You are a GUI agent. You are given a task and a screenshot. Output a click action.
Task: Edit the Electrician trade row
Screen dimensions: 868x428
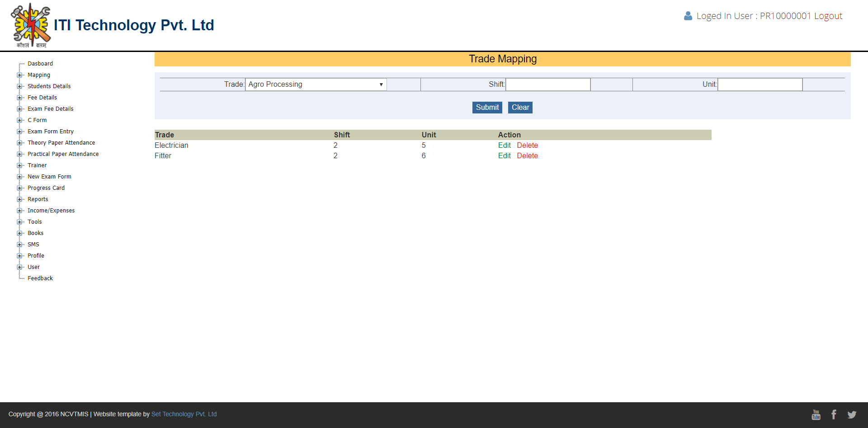504,146
